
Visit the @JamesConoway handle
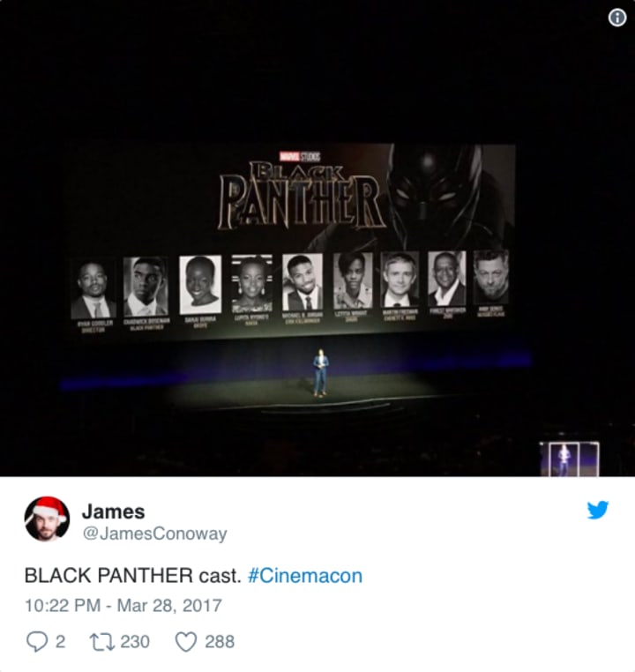pyautogui.click(x=154, y=534)
